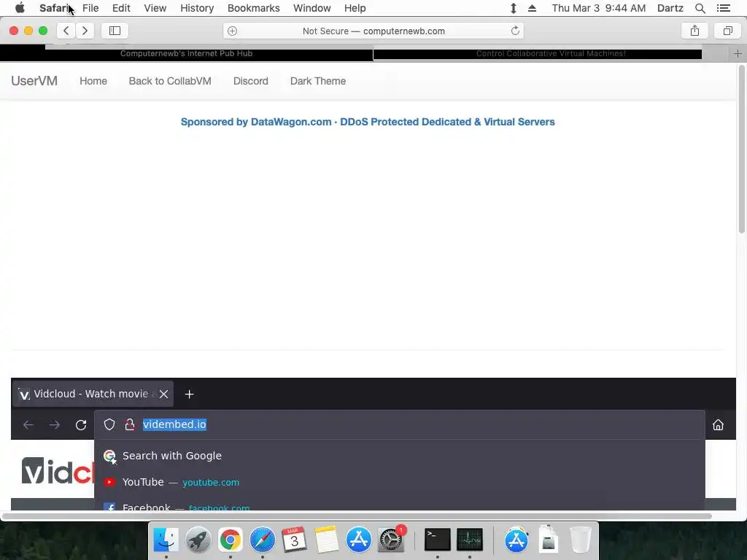Open the Home link
This screenshot has width=747, height=560.
(x=93, y=81)
